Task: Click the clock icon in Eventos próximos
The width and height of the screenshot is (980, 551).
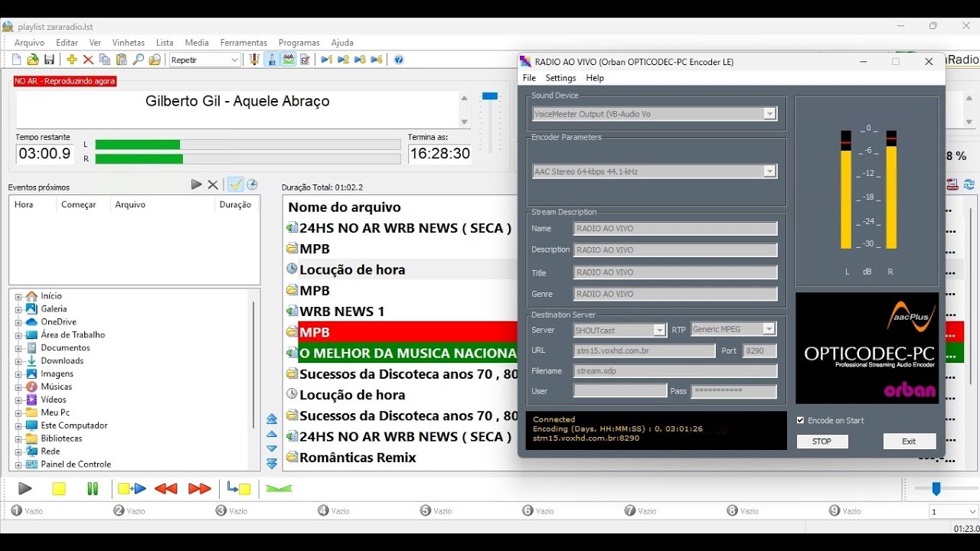Action: click(x=252, y=184)
